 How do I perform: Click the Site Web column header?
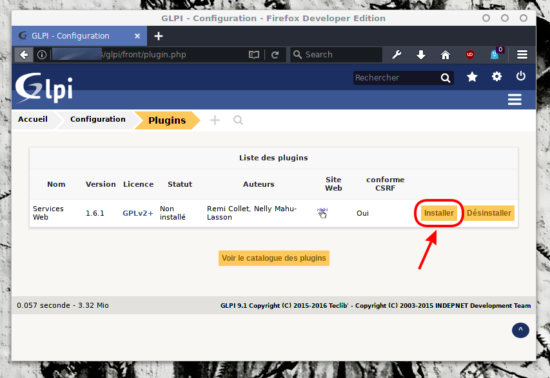coord(333,184)
